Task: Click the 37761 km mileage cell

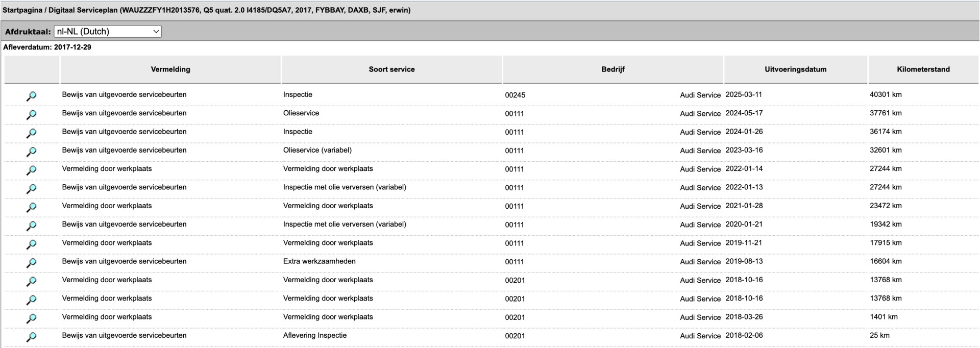Action: click(x=886, y=113)
